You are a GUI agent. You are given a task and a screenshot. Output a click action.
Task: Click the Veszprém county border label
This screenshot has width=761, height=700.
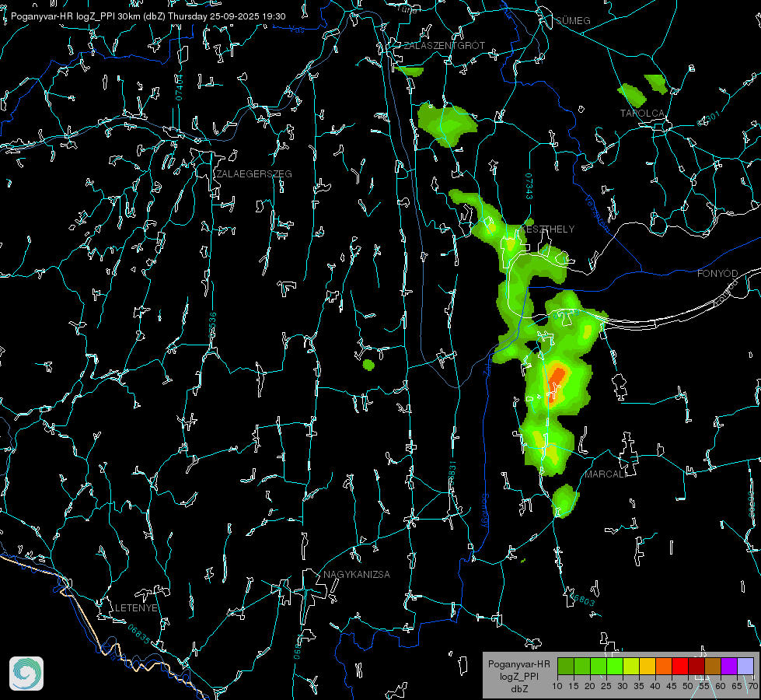598,213
